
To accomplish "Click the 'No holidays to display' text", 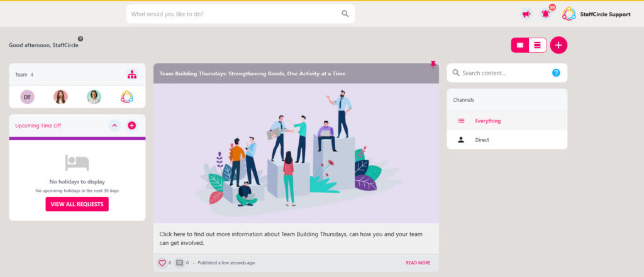I will click(77, 182).
